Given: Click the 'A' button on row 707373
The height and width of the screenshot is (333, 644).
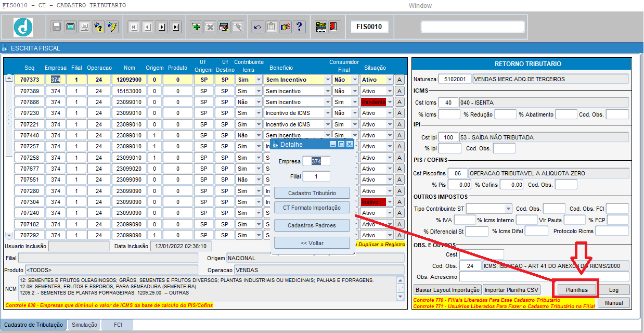Looking at the screenshot, I should [400, 80].
